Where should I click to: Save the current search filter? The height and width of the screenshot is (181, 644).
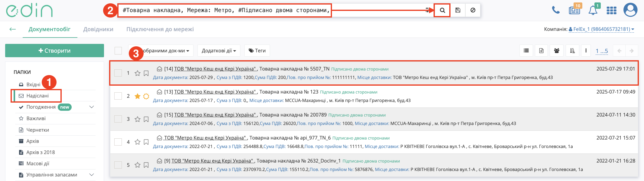click(458, 10)
